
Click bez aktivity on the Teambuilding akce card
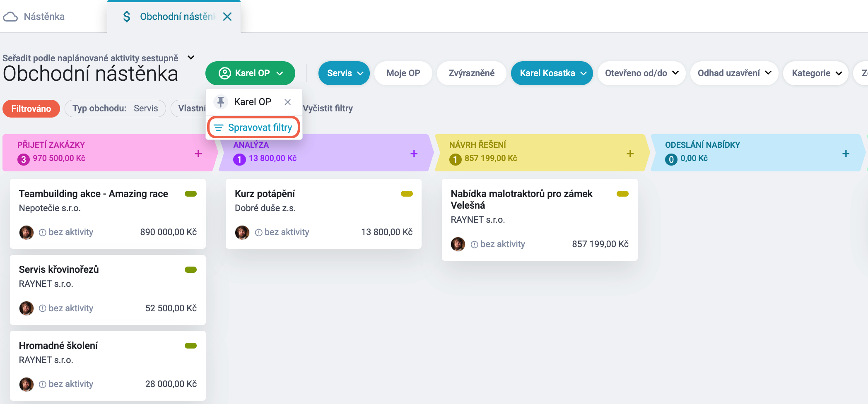tap(66, 232)
